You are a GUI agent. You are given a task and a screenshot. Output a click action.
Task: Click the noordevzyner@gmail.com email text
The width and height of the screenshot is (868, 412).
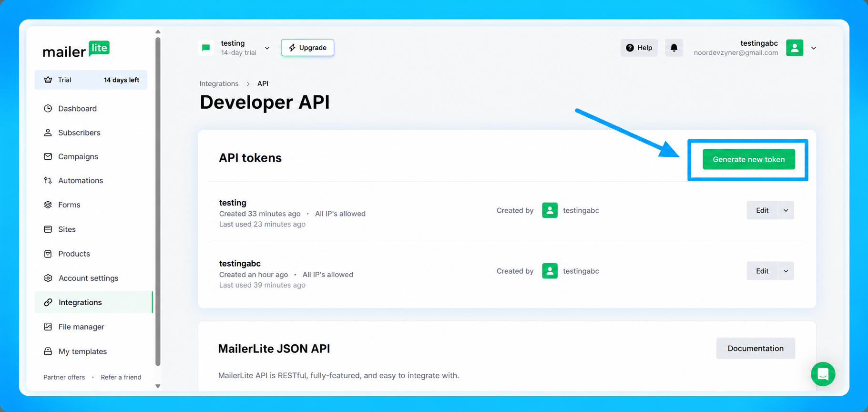tap(736, 53)
